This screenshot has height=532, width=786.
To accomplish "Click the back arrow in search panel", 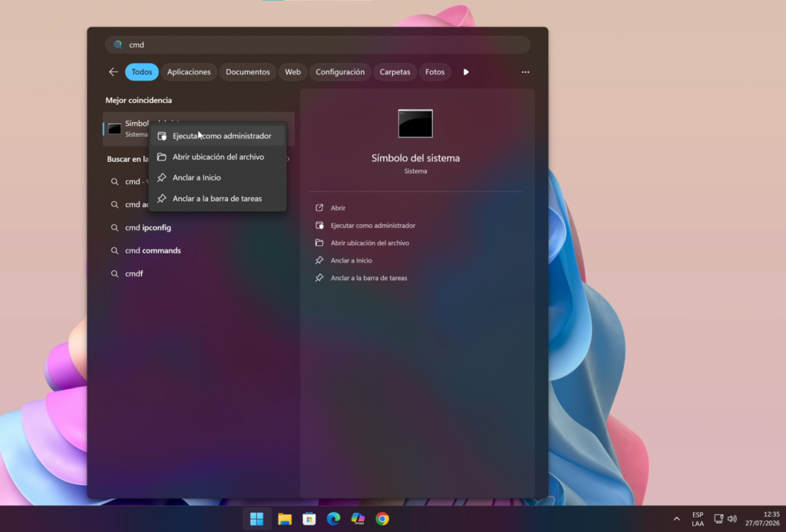I will pyautogui.click(x=114, y=71).
